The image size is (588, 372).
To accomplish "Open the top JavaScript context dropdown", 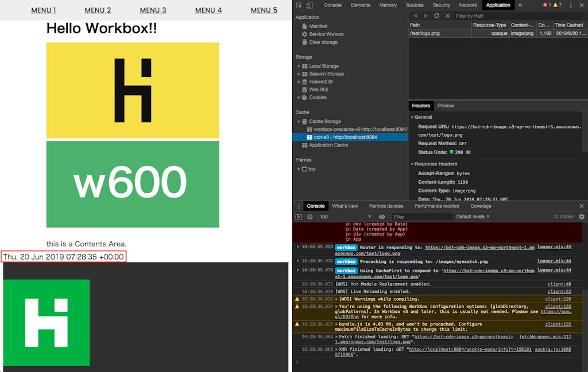I will point(345,217).
